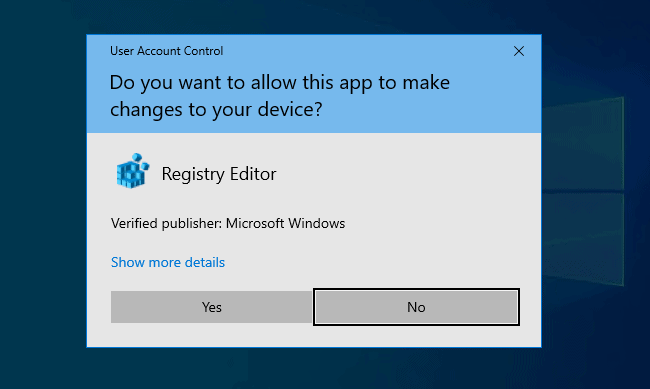Choose No to deny the changes
Viewport: 650px width, 389px height.
[416, 307]
